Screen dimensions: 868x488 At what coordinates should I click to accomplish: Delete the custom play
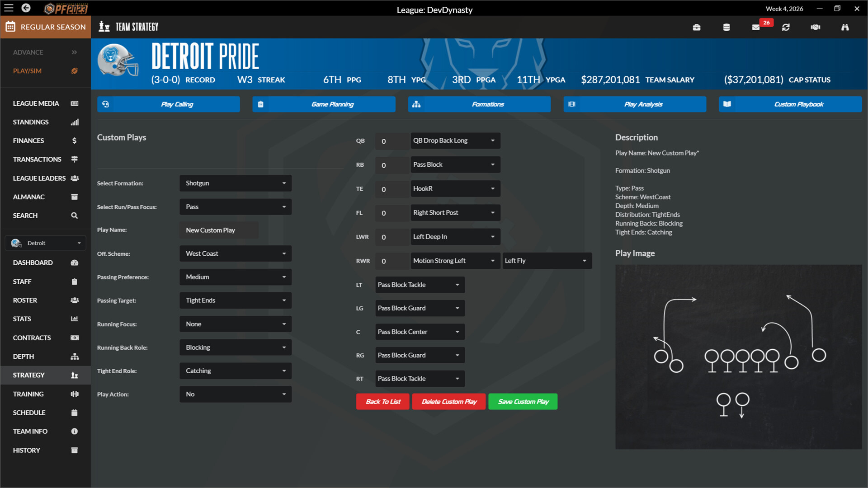tap(448, 401)
